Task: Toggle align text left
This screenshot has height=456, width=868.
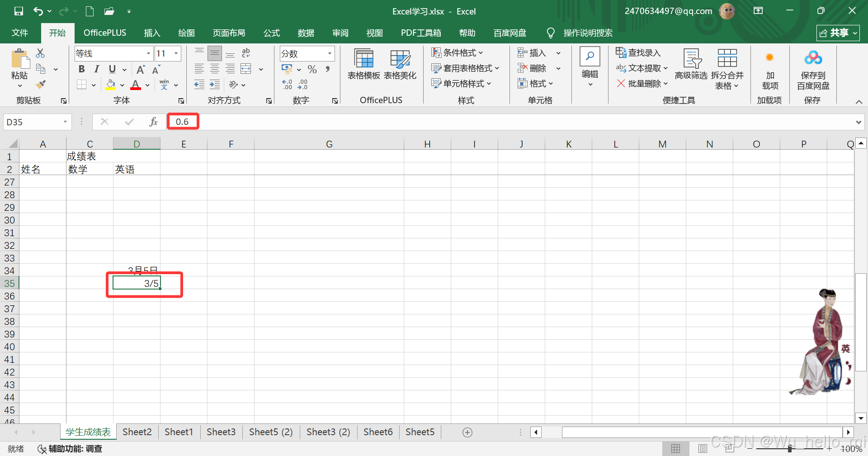Action: click(x=199, y=69)
